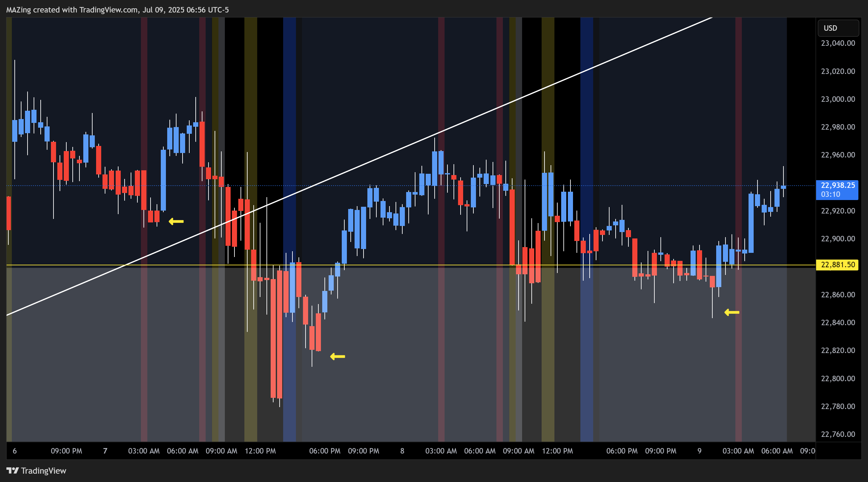Click the 22,780.00 price axis label
Viewport: 868px width, 482px height.
[838, 406]
